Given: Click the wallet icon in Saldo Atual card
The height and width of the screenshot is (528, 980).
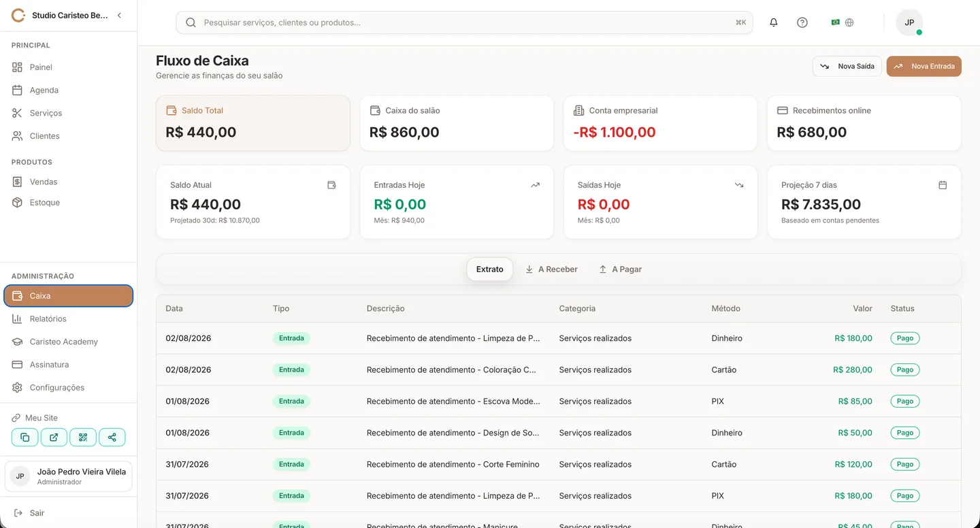Looking at the screenshot, I should click(x=331, y=185).
